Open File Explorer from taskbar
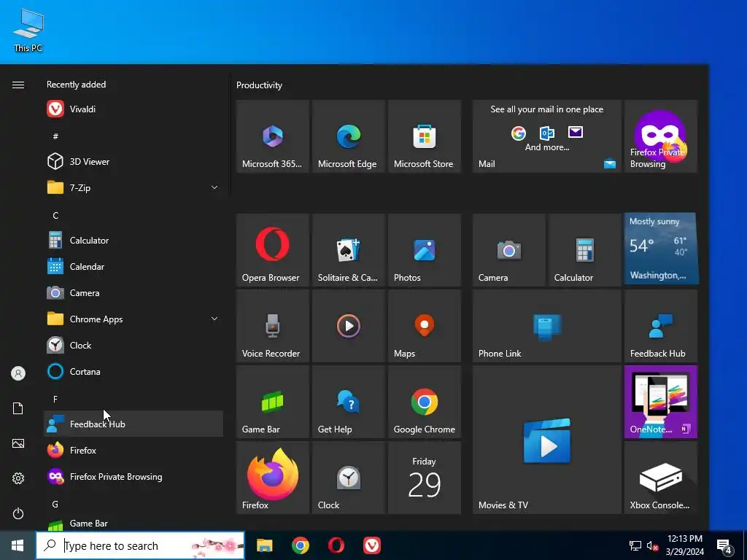The height and width of the screenshot is (560, 747). pos(264,545)
